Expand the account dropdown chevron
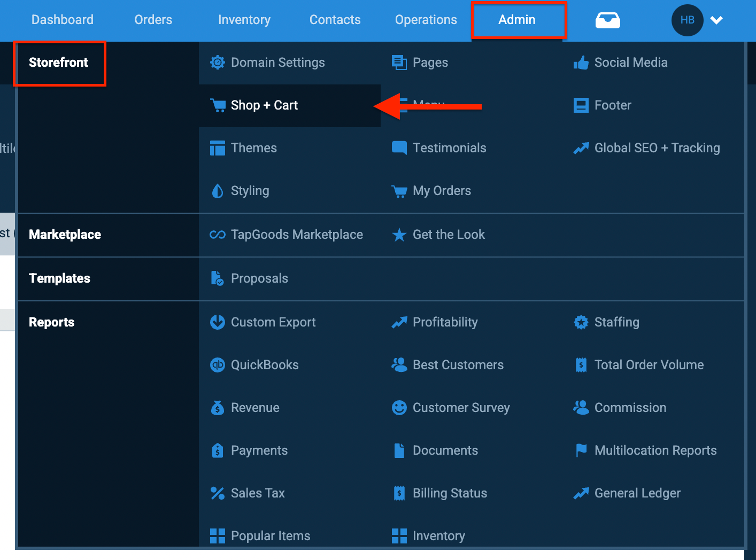This screenshot has height=560, width=756. pos(716,20)
